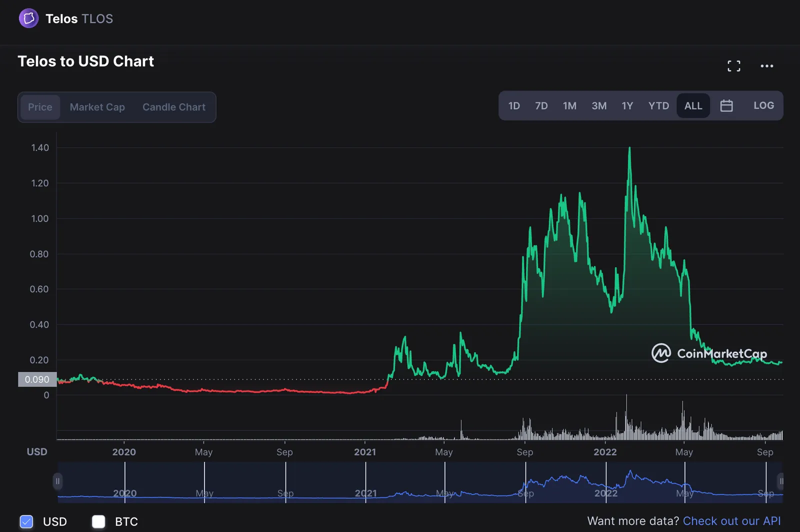Select the Price tab

40,107
